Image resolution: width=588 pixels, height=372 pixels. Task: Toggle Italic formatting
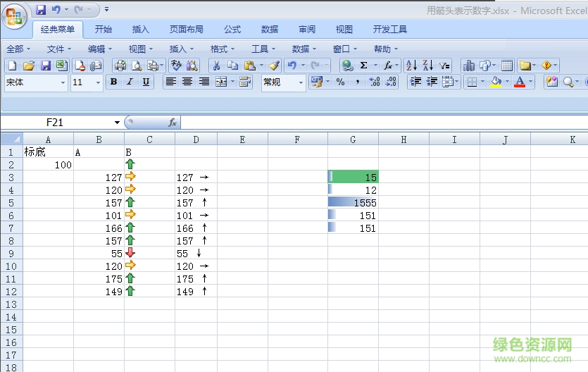(130, 82)
